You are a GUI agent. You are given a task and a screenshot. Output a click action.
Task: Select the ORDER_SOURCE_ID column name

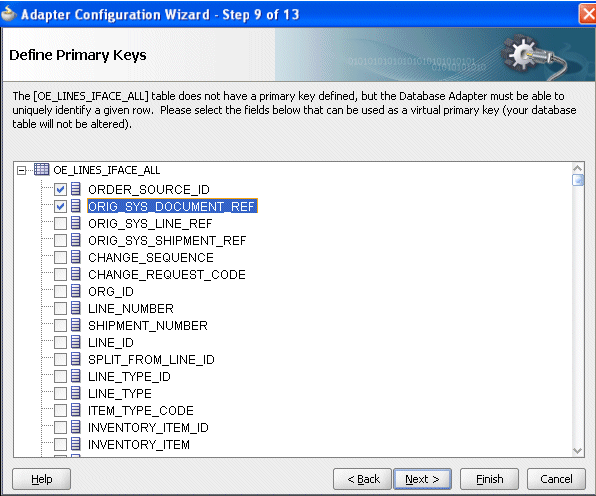click(x=149, y=189)
